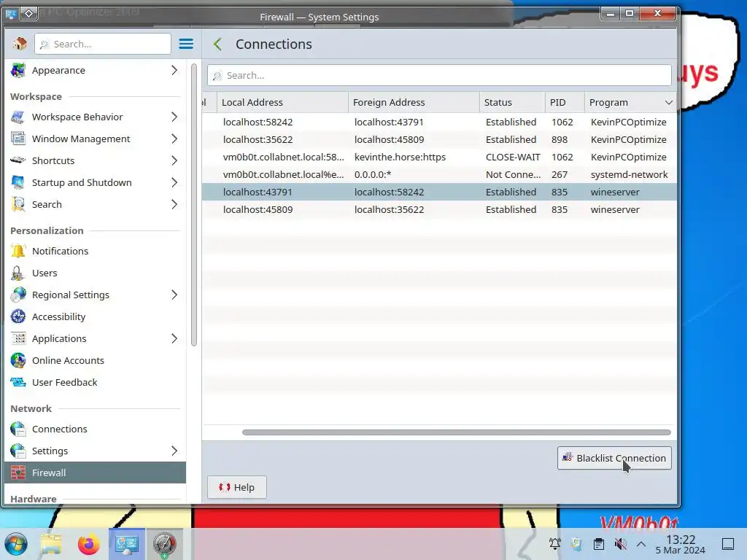Select the kevinthe.horse:https connection row
Viewport: 747px width, 560px height.
pos(439,157)
